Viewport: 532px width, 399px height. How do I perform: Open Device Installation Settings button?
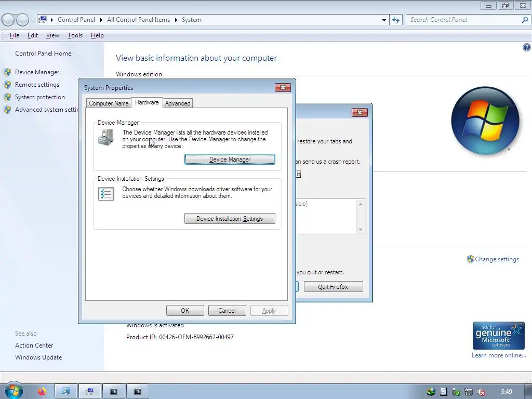[230, 219]
